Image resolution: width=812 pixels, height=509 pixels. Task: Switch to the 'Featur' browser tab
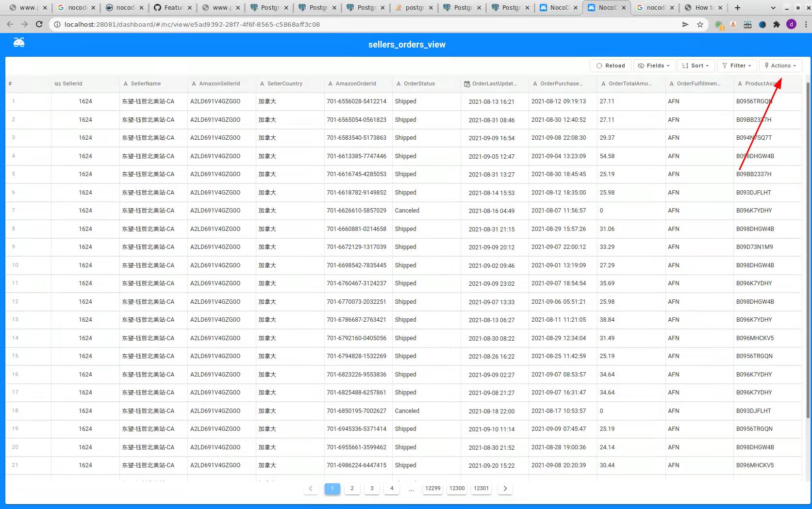(173, 7)
